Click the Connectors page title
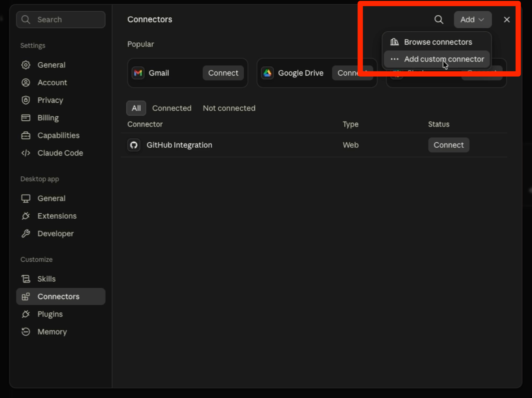This screenshot has height=398, width=532. click(x=150, y=20)
